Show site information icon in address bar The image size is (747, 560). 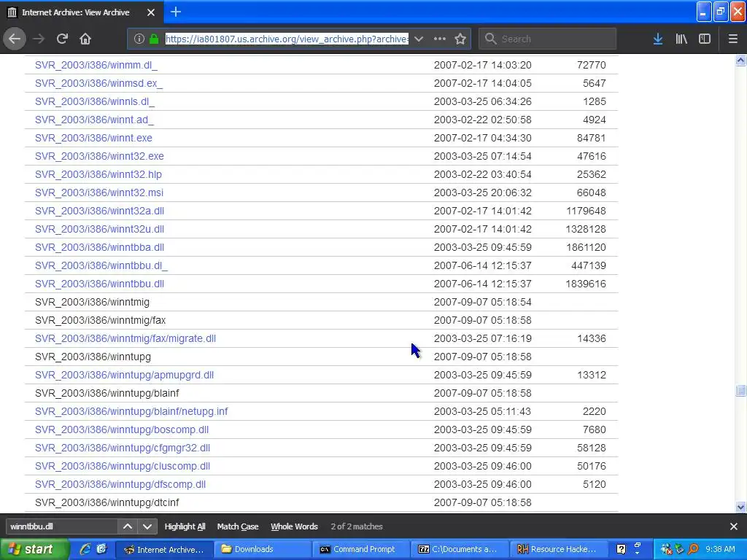(139, 39)
